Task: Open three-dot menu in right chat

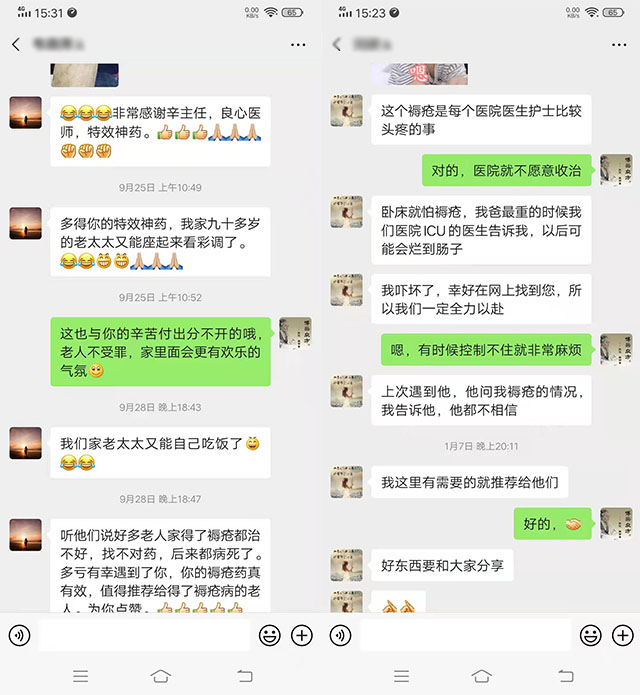Action: (x=619, y=45)
